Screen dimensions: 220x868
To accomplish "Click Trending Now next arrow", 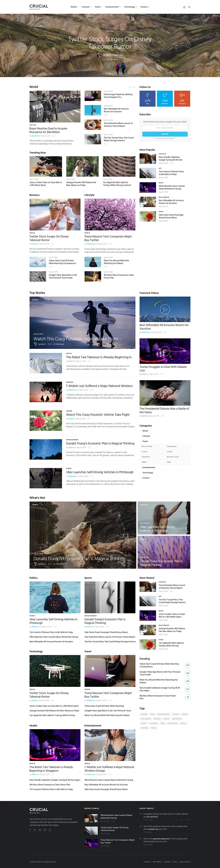I will pyautogui.click(x=134, y=153).
